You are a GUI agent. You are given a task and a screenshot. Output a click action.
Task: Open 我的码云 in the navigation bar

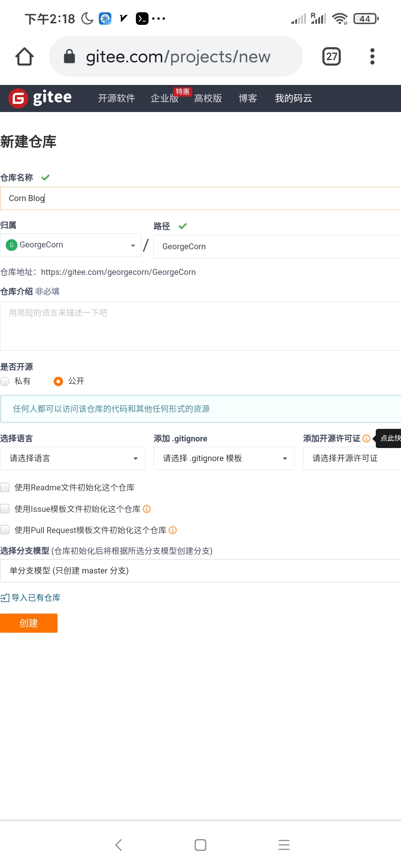293,98
